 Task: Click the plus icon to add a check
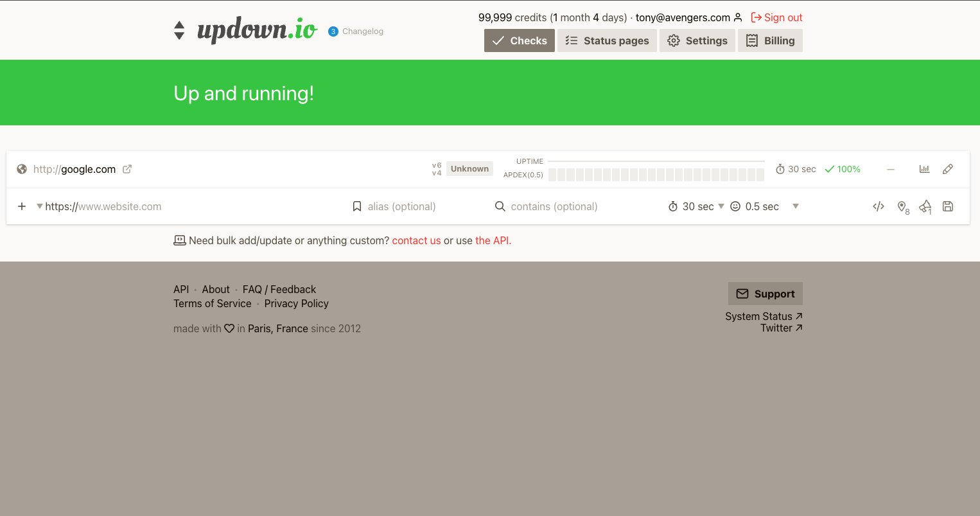coord(21,206)
